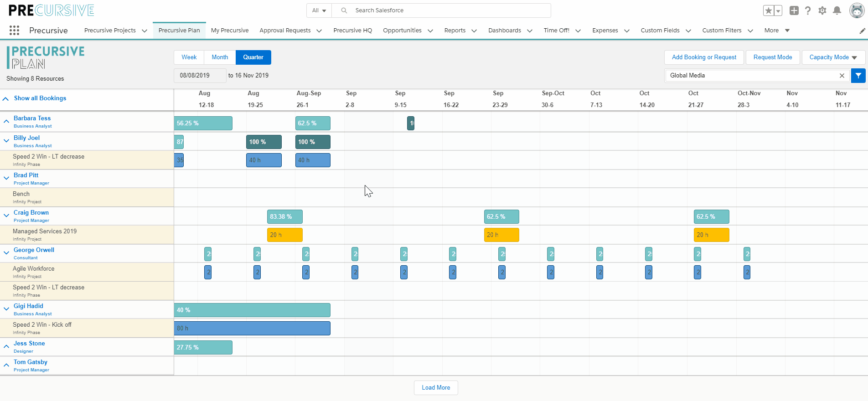Open the Capacity Mode dropdown
The image size is (868, 401).
point(833,57)
